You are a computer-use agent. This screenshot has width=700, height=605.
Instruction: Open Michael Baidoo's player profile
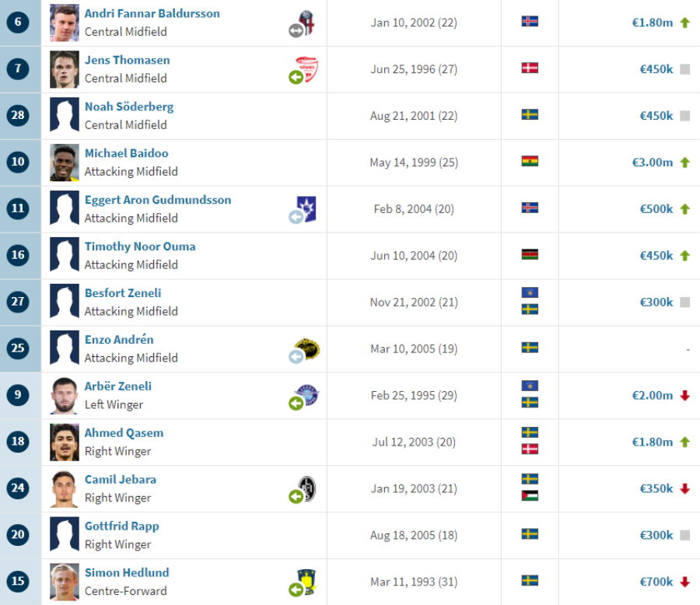coord(126,153)
